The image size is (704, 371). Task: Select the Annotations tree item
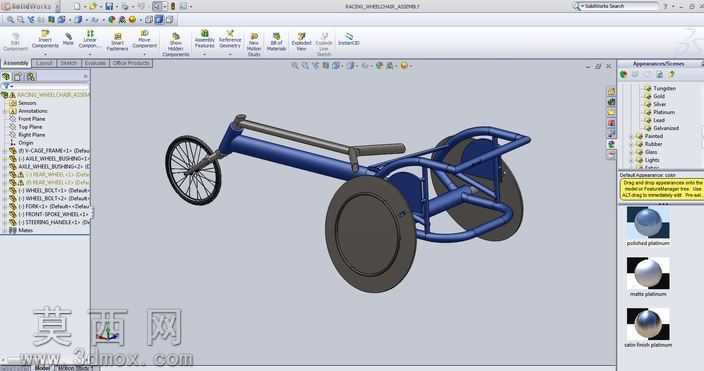(x=32, y=111)
